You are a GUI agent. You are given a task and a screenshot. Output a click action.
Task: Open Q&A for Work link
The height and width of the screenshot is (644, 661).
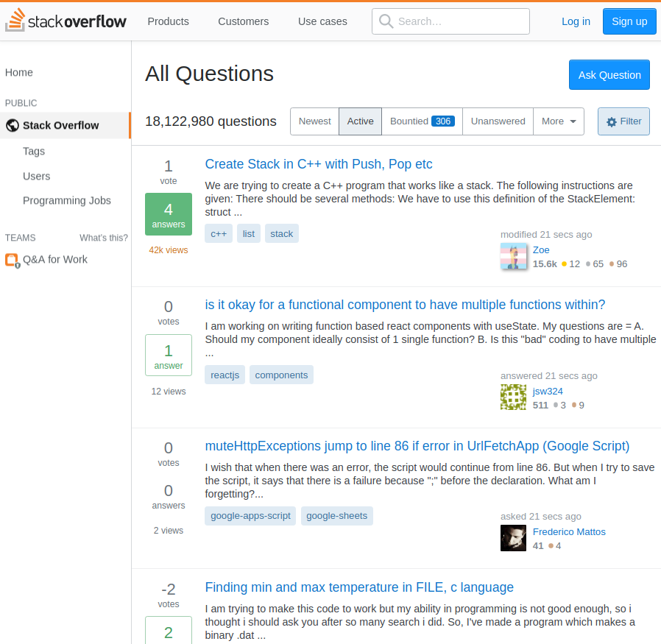pos(54,259)
